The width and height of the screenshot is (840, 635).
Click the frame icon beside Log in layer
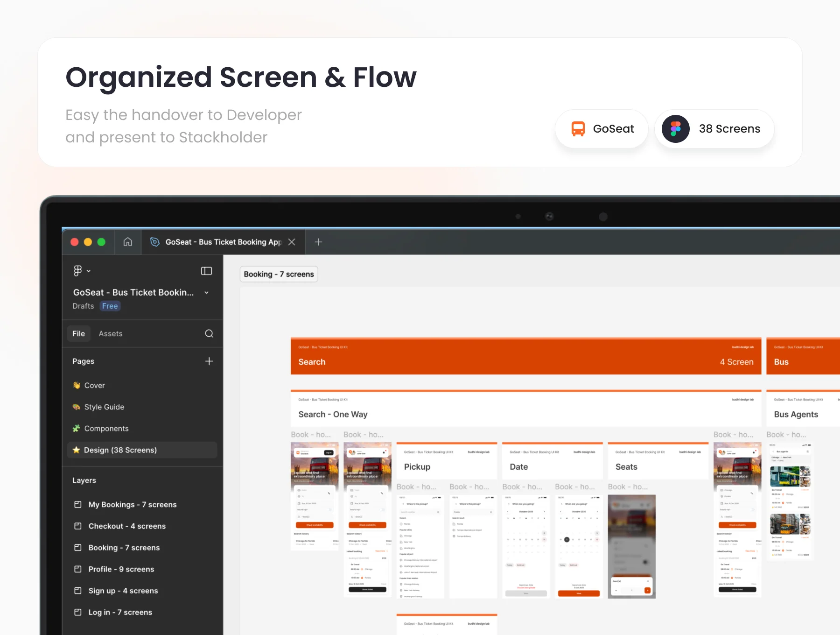(78, 612)
